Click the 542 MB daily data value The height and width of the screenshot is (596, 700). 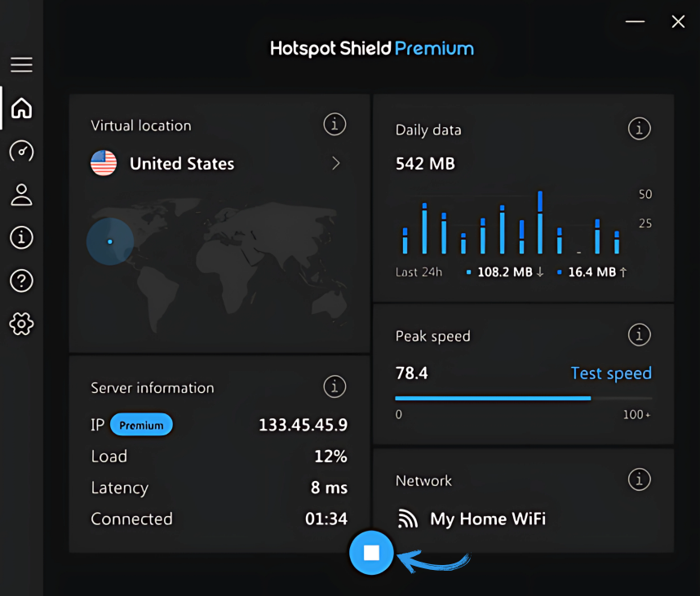pos(425,164)
